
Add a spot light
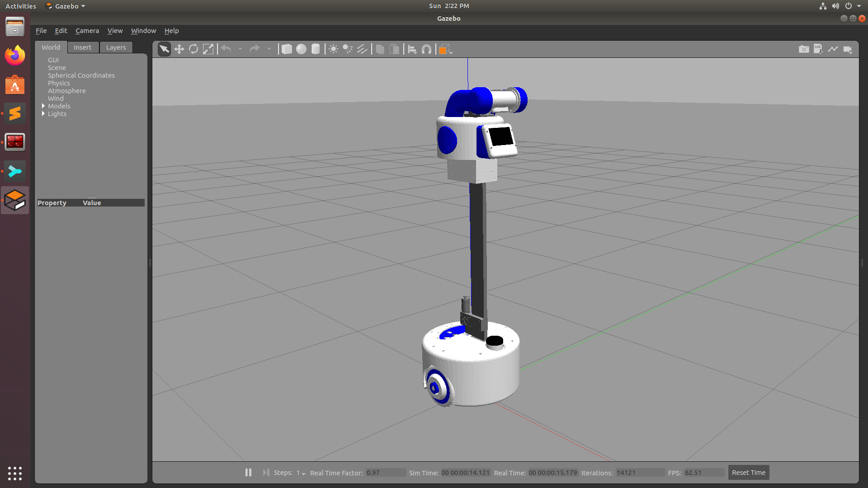(348, 49)
